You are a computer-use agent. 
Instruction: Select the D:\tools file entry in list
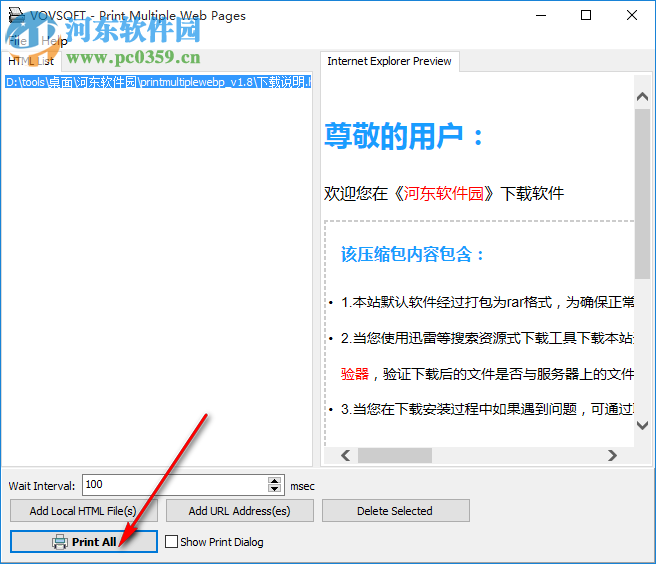pos(158,82)
